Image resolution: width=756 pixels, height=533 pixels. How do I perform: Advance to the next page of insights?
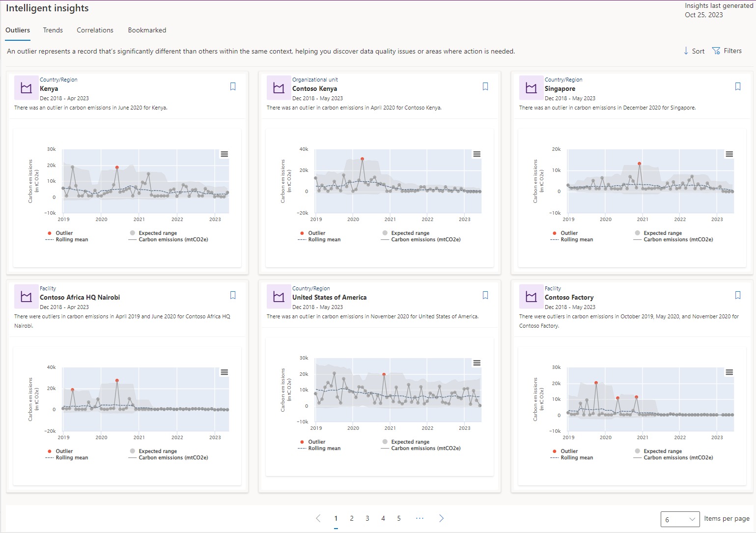(441, 518)
